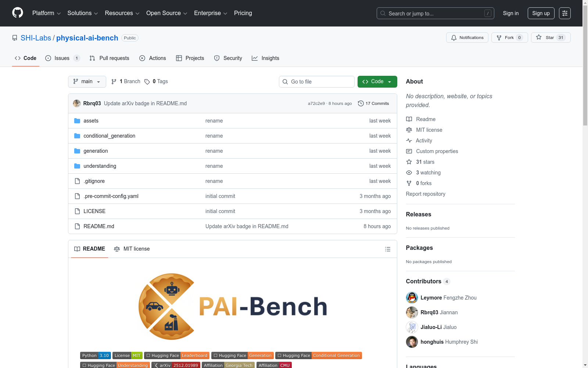Click the Pricing link
Image resolution: width=588 pixels, height=368 pixels.
point(243,13)
